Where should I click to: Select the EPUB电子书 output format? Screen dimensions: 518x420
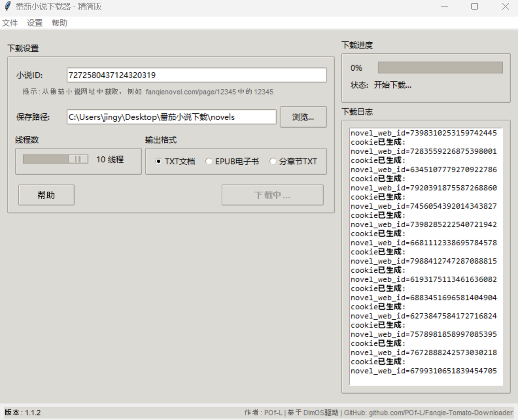(x=232, y=162)
